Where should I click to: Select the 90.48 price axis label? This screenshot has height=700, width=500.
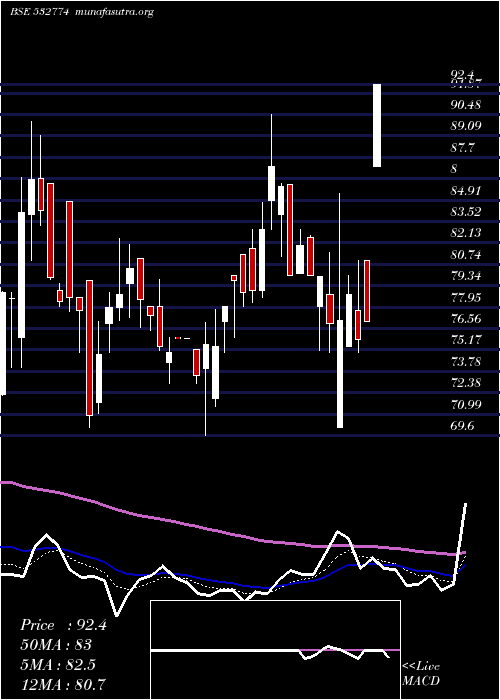click(466, 105)
